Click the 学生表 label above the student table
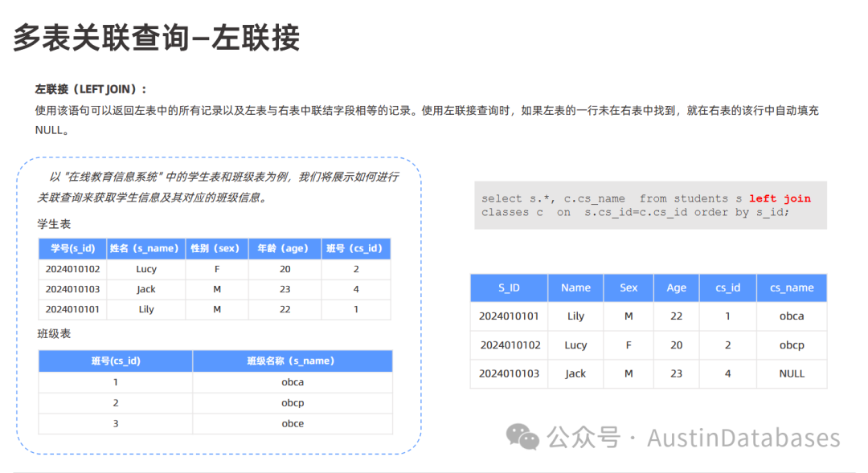 pyautogui.click(x=54, y=224)
